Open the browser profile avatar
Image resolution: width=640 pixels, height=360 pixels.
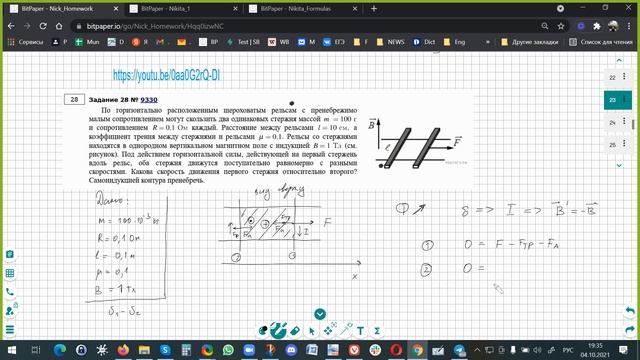pyautogui.click(x=613, y=26)
